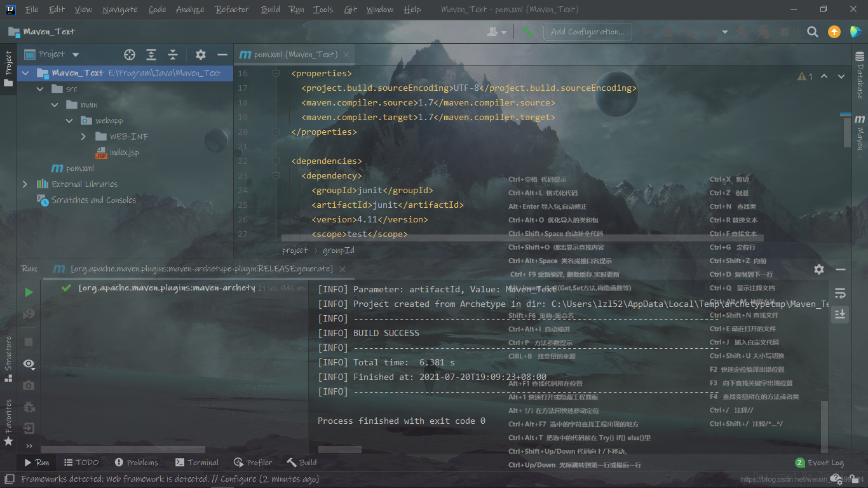The width and height of the screenshot is (868, 488).
Task: Click Run console horizontal scrollbar
Action: 339,450
